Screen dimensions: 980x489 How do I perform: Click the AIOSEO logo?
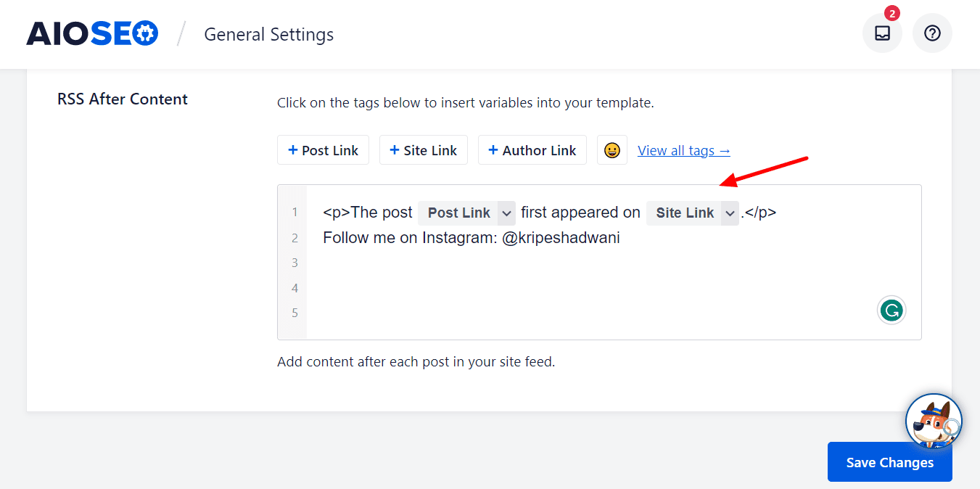point(92,33)
